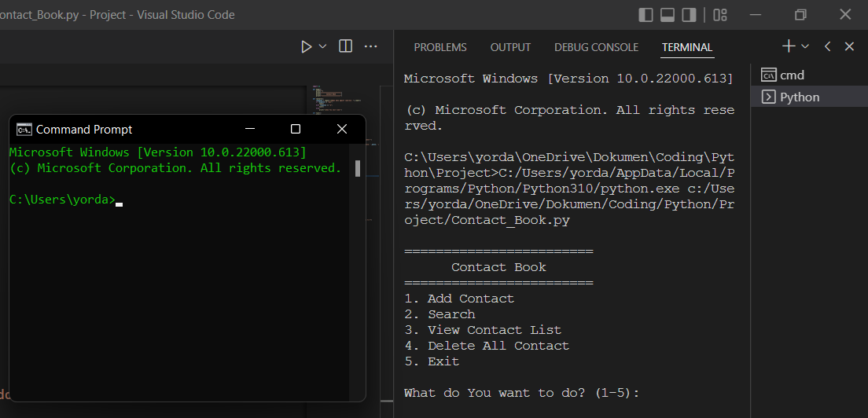Click the Command Prompt scrollbar thumb
The image size is (868, 418).
(358, 168)
